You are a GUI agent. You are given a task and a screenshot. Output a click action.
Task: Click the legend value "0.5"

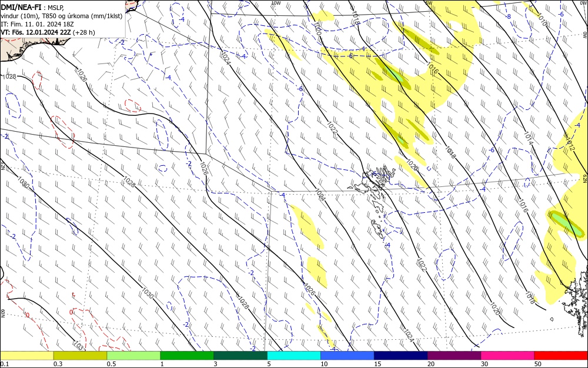[111, 364]
